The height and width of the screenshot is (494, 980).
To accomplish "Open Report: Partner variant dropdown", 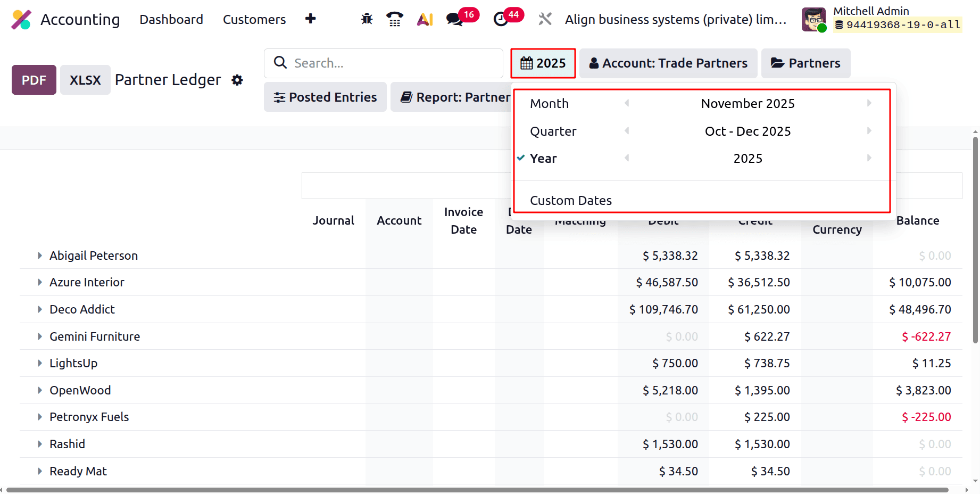I will [x=451, y=97].
